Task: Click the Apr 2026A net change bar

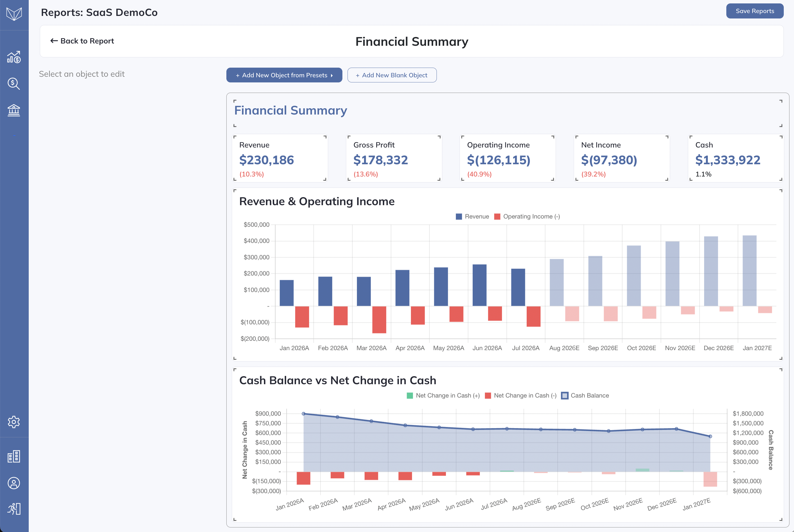Action: click(x=405, y=476)
